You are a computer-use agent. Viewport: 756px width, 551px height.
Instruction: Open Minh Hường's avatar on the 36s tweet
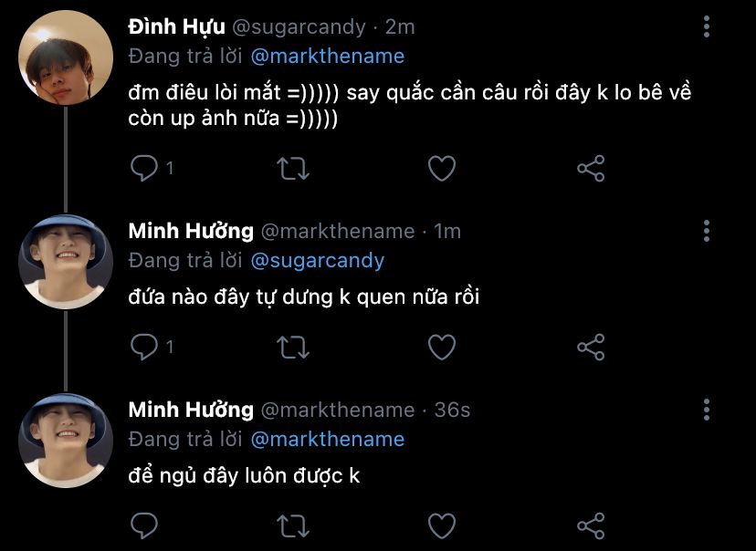pos(65,440)
